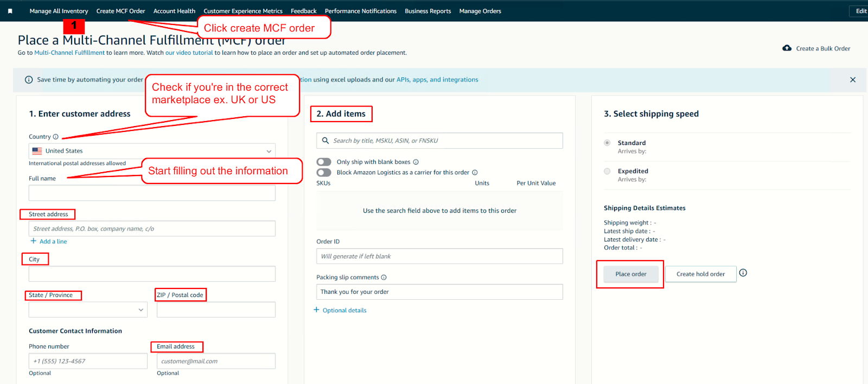Click the International postal addresses allowed text
This screenshot has height=384, width=868.
[x=77, y=163]
